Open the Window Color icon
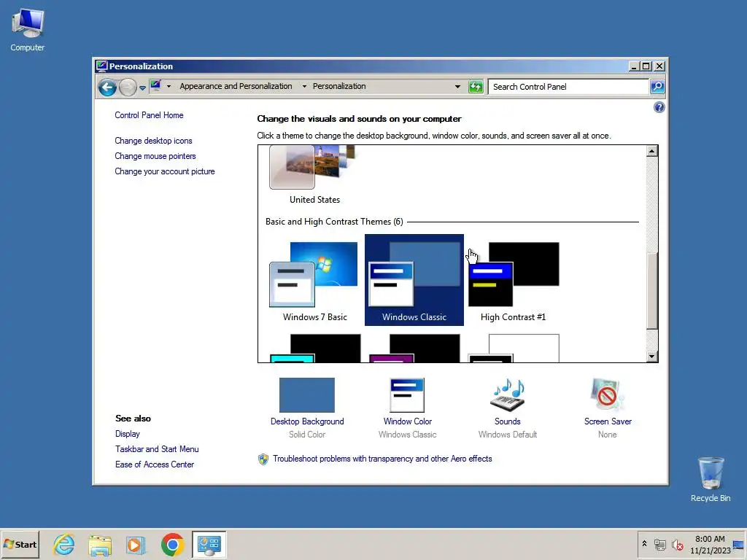The image size is (747, 560). (x=407, y=394)
